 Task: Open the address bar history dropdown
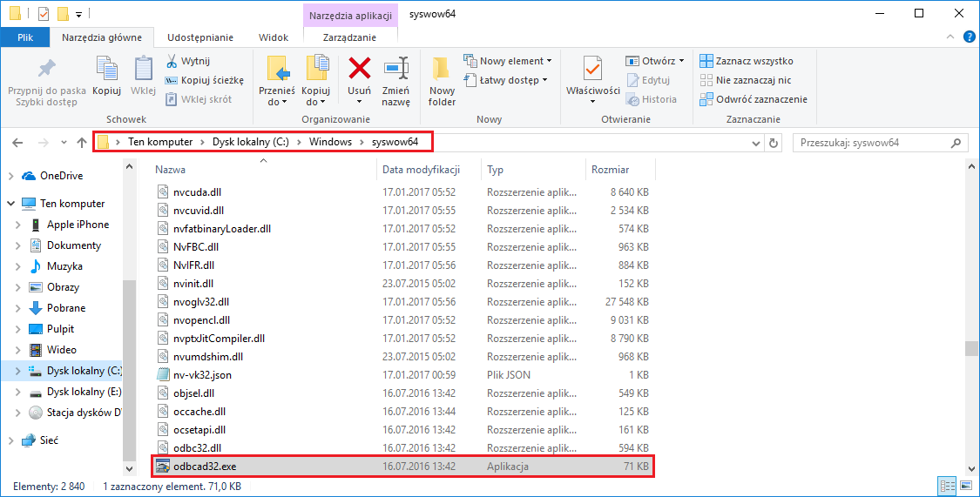[755, 143]
